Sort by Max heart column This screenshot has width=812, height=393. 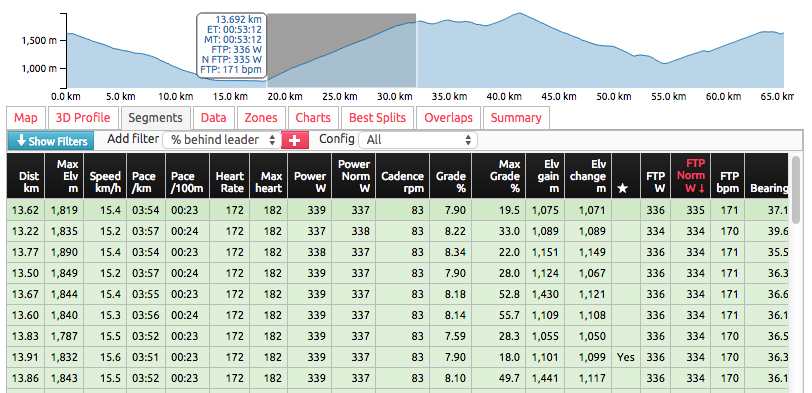pos(269,176)
